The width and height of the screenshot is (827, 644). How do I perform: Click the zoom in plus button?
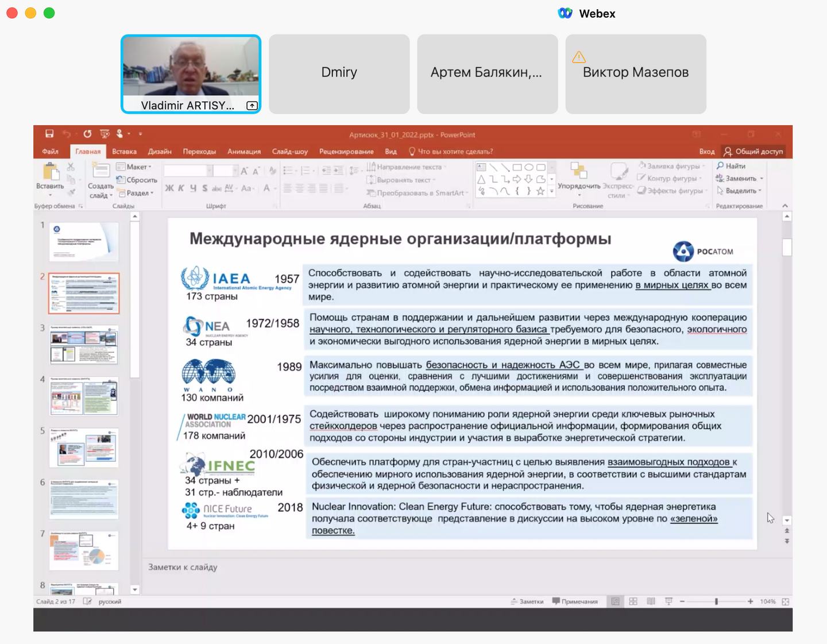750,601
